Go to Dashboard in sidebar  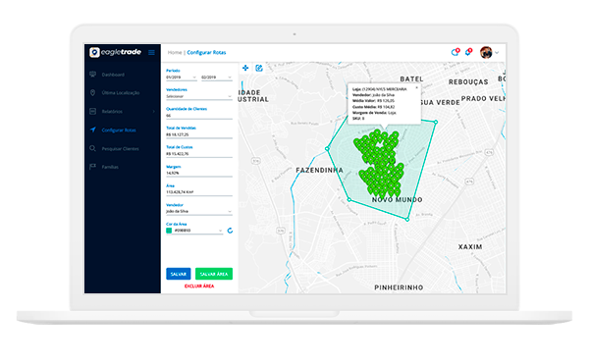tap(113, 75)
